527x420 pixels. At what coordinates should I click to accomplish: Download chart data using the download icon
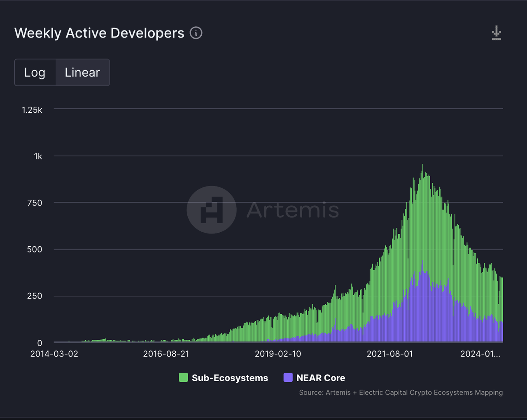coord(497,33)
